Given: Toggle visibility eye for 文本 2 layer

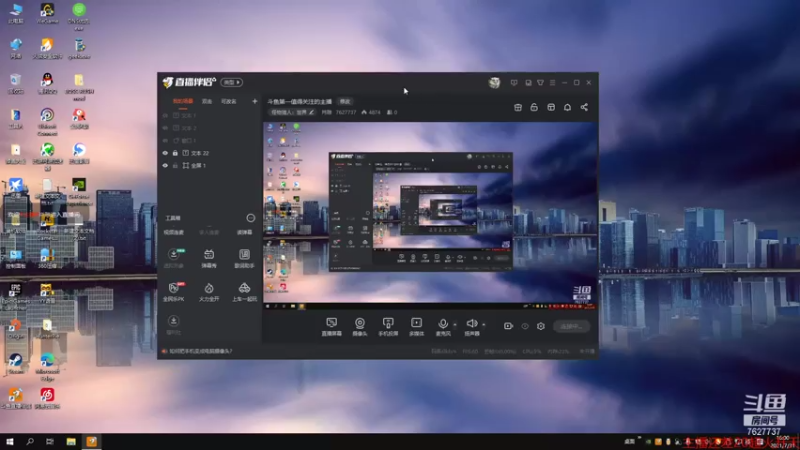Looking at the screenshot, I should 165,128.
